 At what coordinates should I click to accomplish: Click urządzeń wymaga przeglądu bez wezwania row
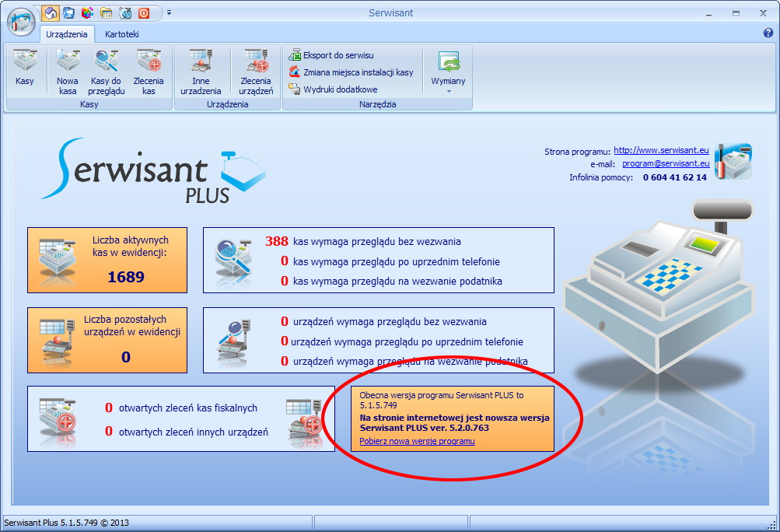(x=383, y=321)
